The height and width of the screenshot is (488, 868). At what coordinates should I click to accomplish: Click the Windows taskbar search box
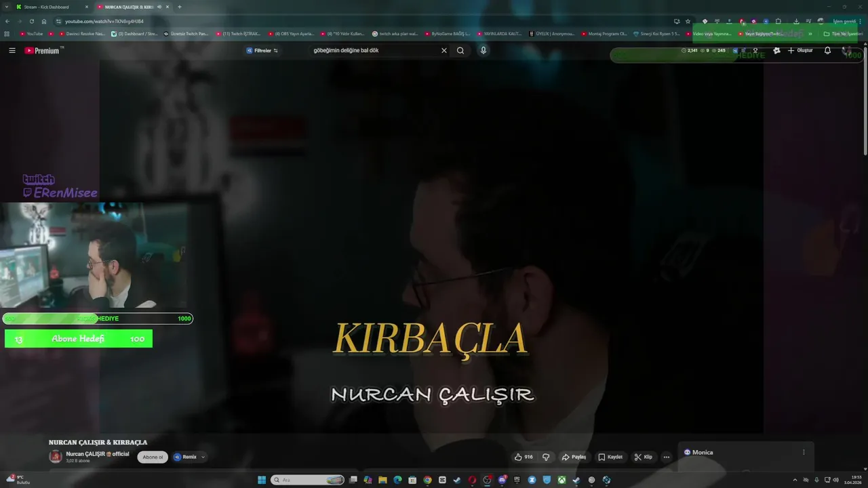click(x=308, y=480)
